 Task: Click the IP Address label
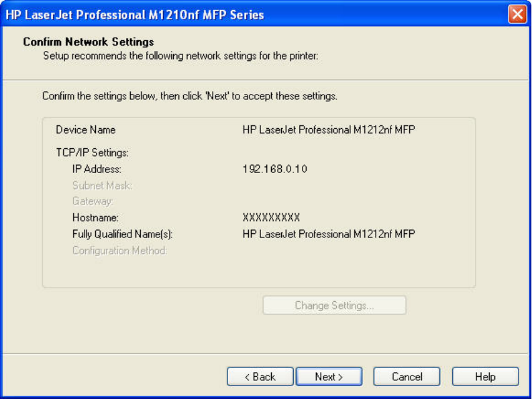coord(97,169)
